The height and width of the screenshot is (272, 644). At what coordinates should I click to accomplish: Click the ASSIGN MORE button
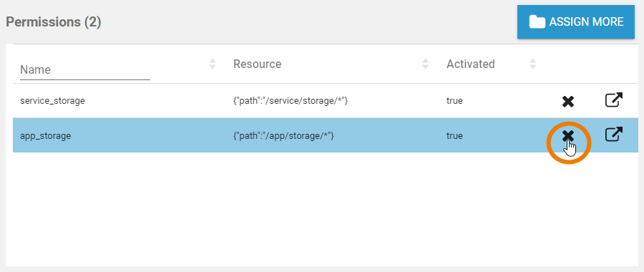576,21
